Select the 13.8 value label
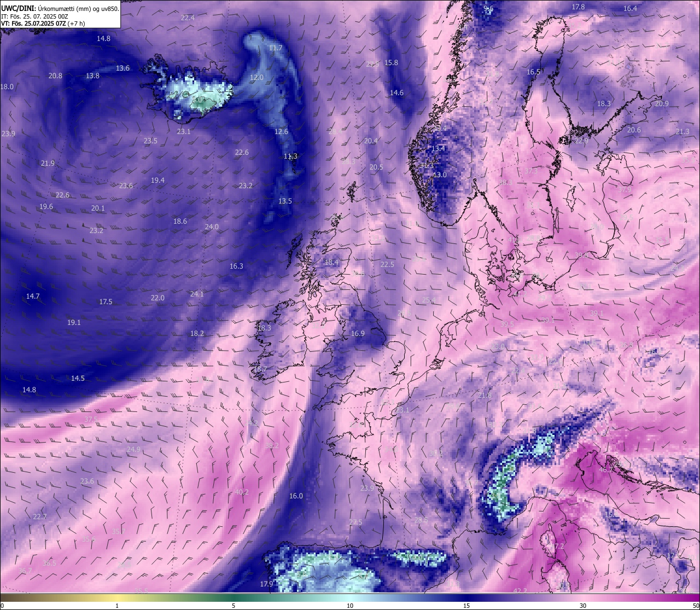 [92, 76]
